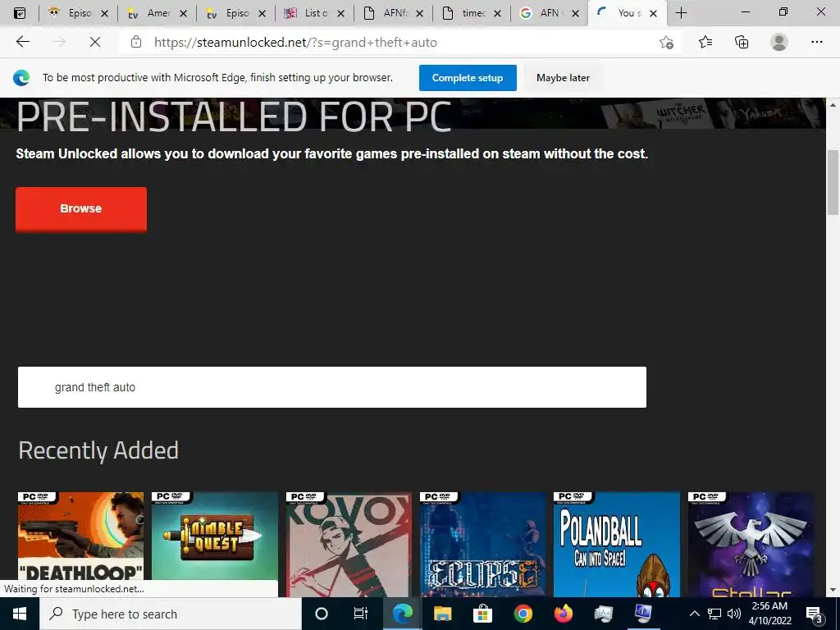840x630 pixels.
Task: Open Microsoft Edge taskbar icon
Action: point(402,614)
